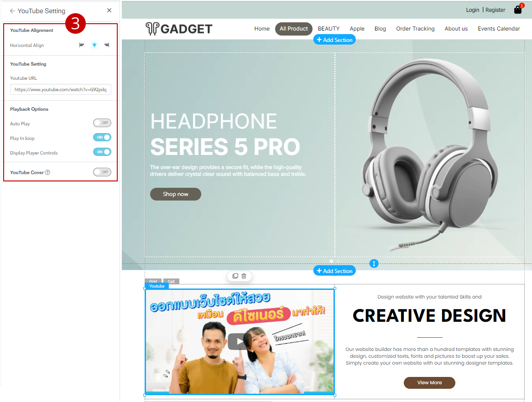The width and height of the screenshot is (532, 402).
Task: Select the Cell tab label
Action: pos(172,281)
